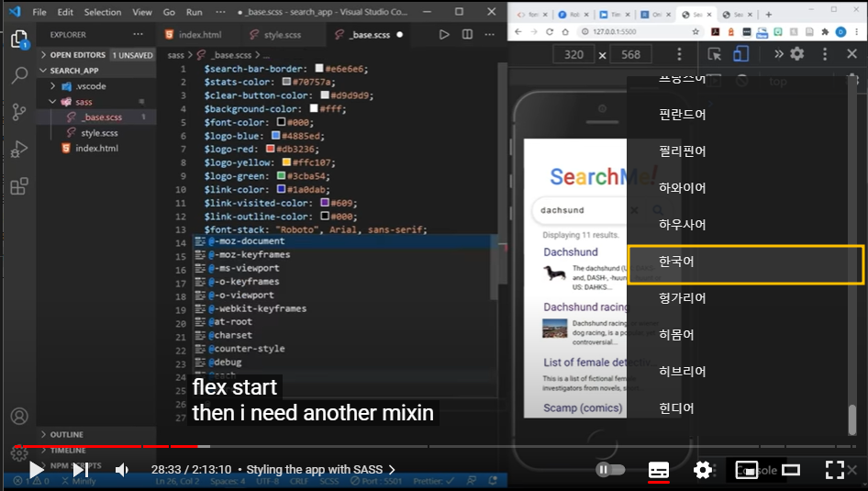Click the Chrome back arrow
The height and width of the screenshot is (491, 868).
[x=518, y=31]
